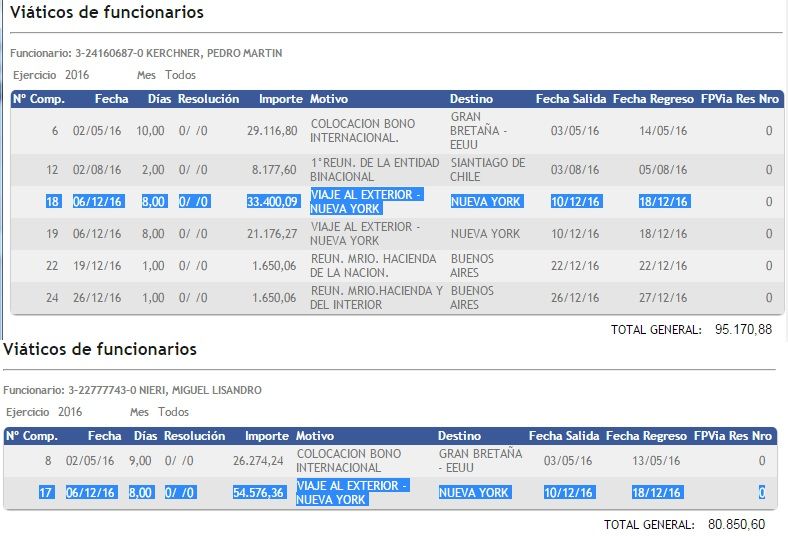Select the SANTIAGO DE CHILE destination cell
This screenshot has height=536, width=788.
click(487, 170)
